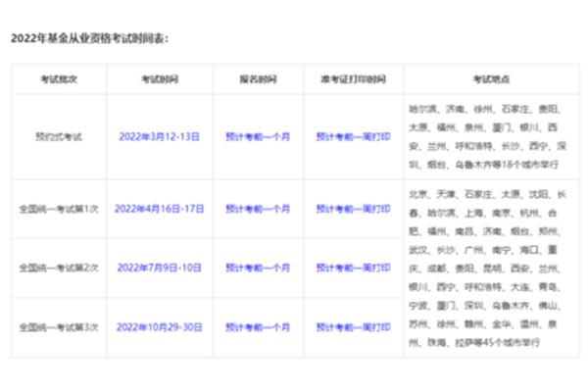The image size is (588, 392).
Task: Click 预计考前一周打印 in the 全国统一考试第3次 row
Action: [x=353, y=327]
